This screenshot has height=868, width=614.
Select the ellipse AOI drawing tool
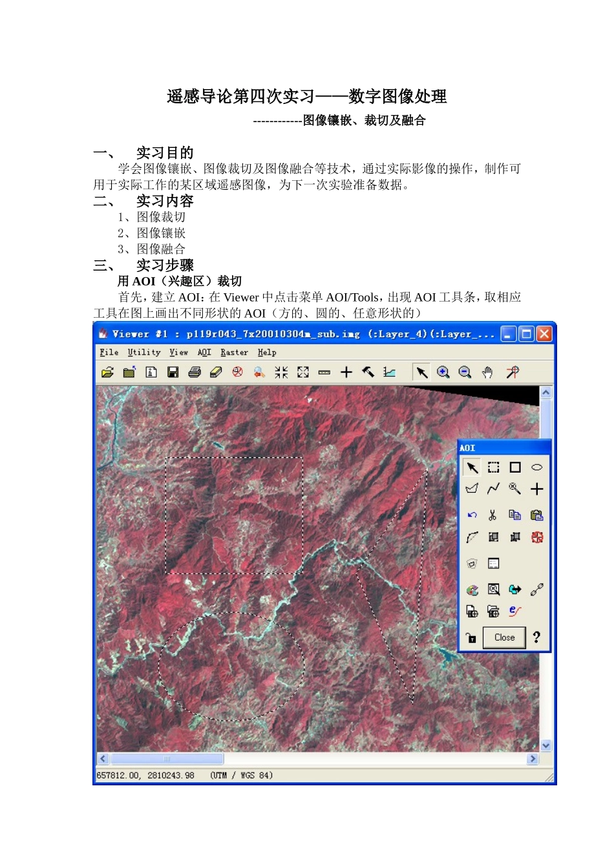[536, 468]
